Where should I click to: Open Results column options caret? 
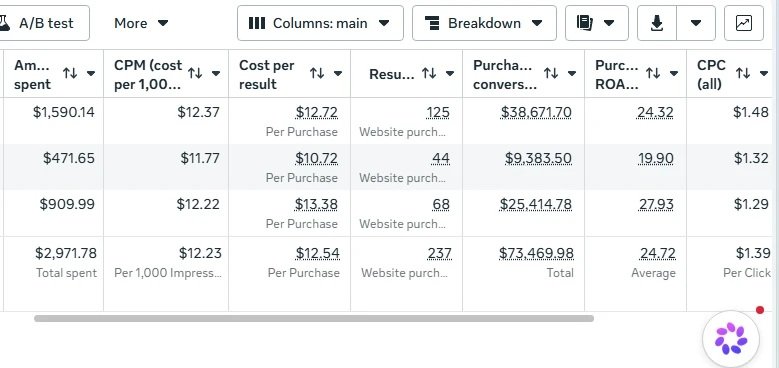pyautogui.click(x=450, y=74)
